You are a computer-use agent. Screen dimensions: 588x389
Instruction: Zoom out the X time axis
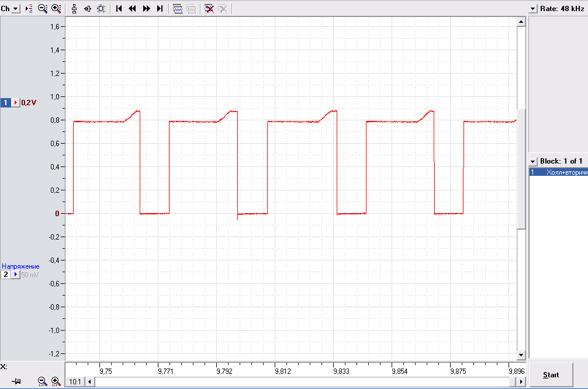tap(42, 381)
